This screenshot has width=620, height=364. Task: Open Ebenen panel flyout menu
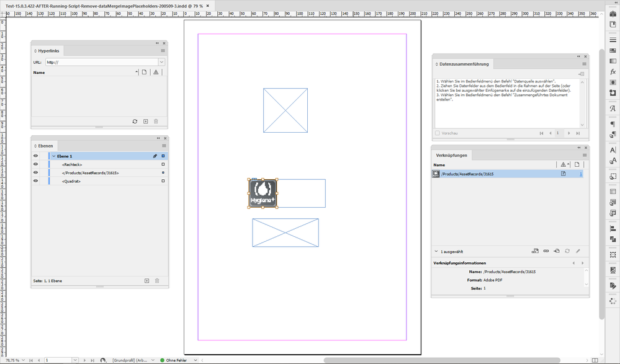tap(164, 146)
